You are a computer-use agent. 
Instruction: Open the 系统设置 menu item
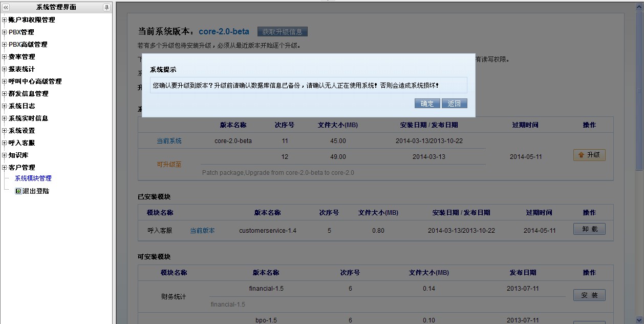[22, 131]
